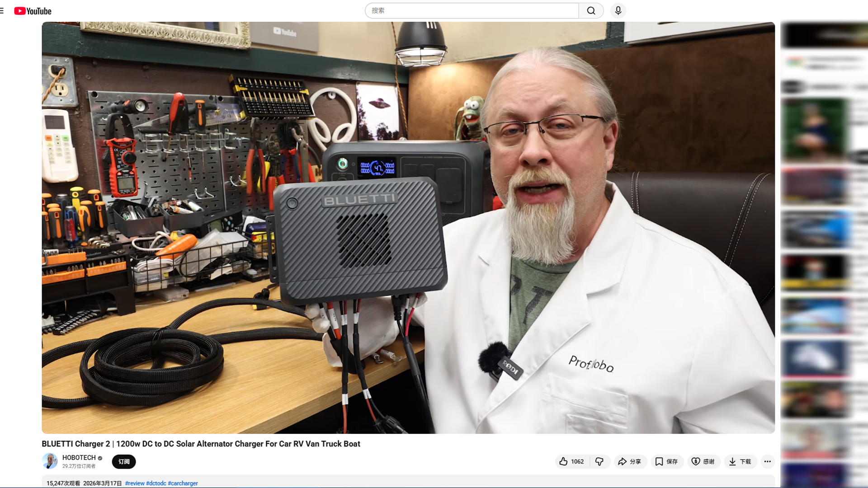868x488 pixels.
Task: Like the video with thumbs up
Action: point(572,461)
